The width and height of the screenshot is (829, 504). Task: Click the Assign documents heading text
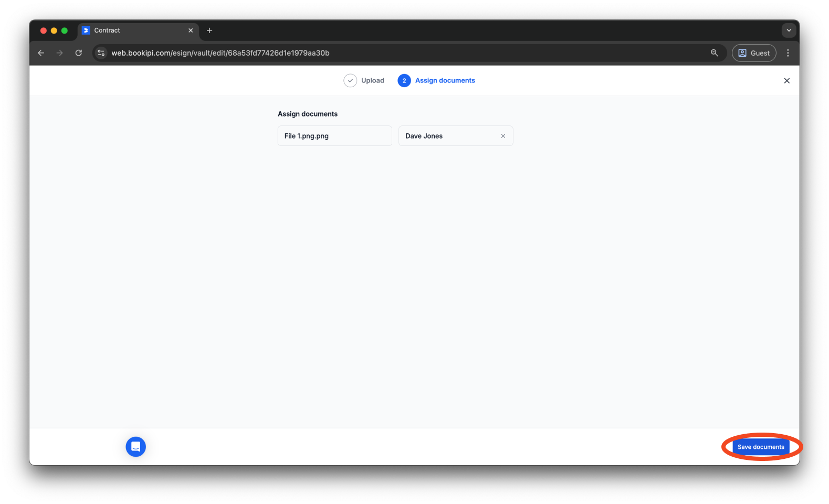pyautogui.click(x=308, y=114)
